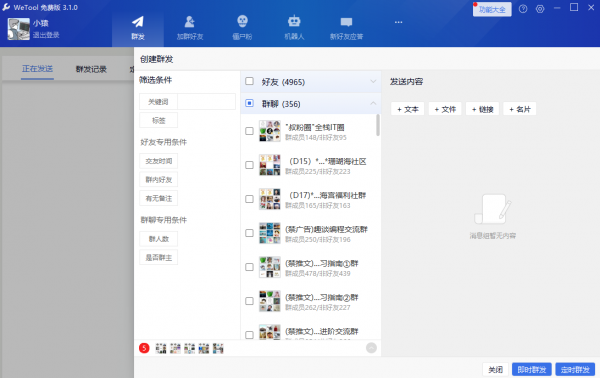The height and width of the screenshot is (378, 600).
Task: Open the 新好友应答 chat icon
Action: (346, 22)
